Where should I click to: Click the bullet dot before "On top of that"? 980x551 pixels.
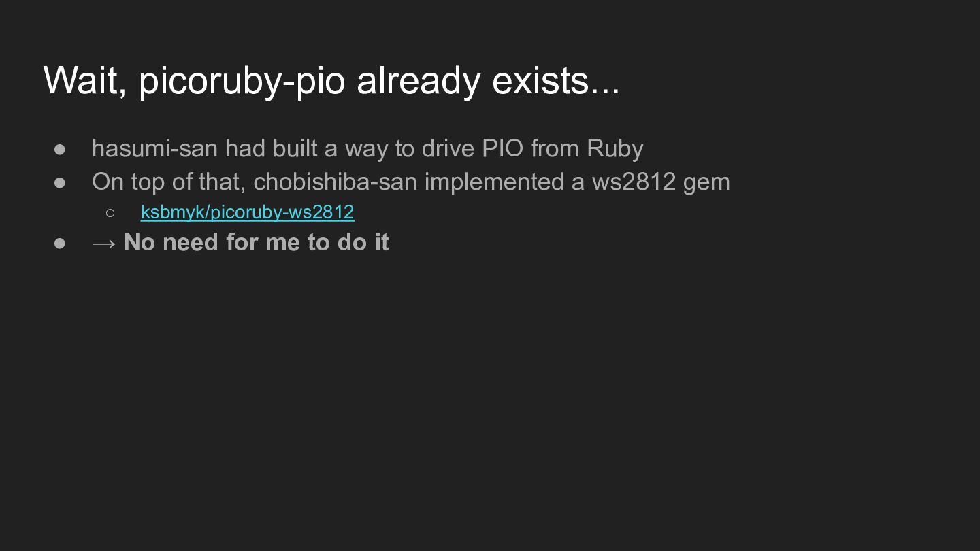pos(60,182)
